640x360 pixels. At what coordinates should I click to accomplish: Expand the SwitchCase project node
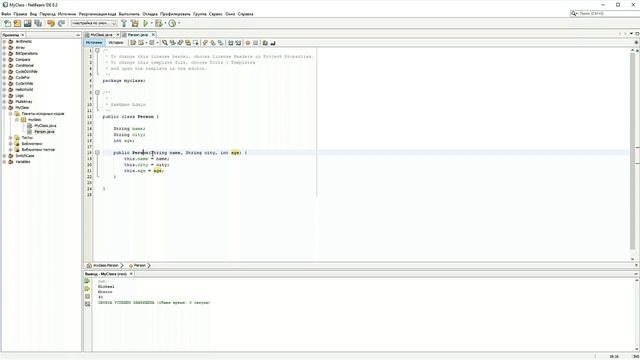point(4,156)
